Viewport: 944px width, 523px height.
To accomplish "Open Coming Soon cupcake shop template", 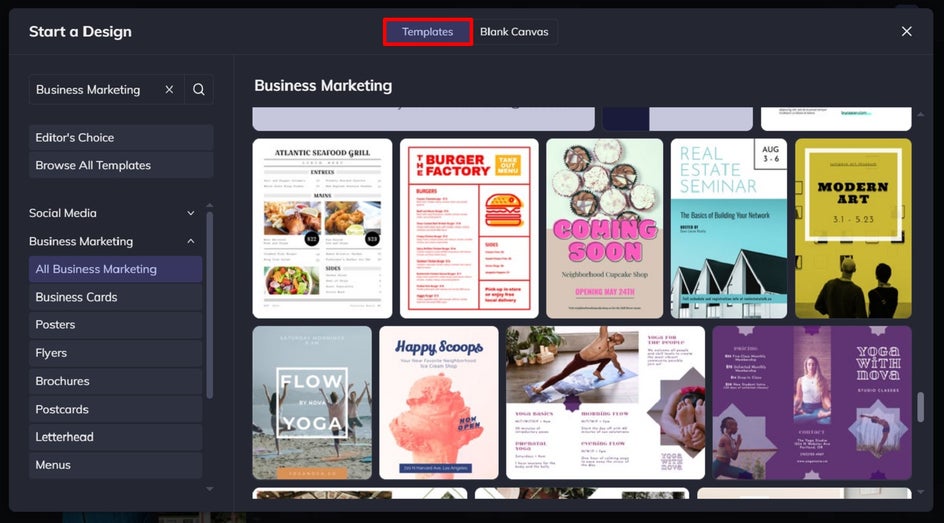I will [x=604, y=228].
